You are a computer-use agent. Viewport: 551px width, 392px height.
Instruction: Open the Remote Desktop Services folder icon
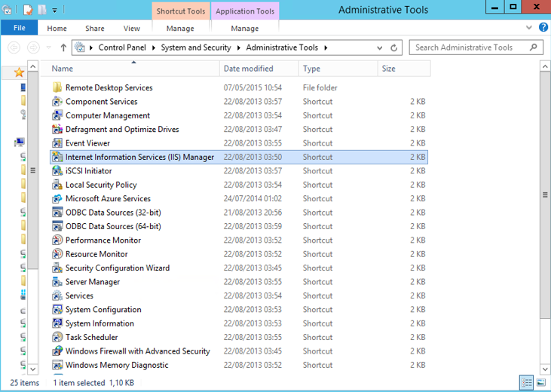point(57,87)
